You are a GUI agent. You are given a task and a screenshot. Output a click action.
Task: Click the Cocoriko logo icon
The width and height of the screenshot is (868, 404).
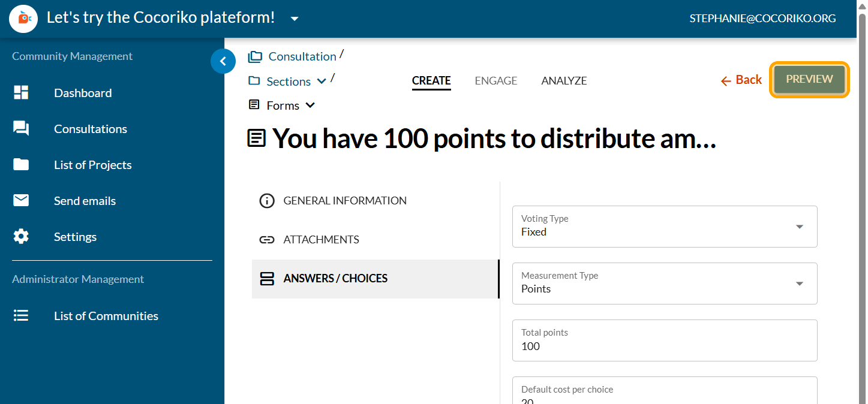[x=23, y=19]
